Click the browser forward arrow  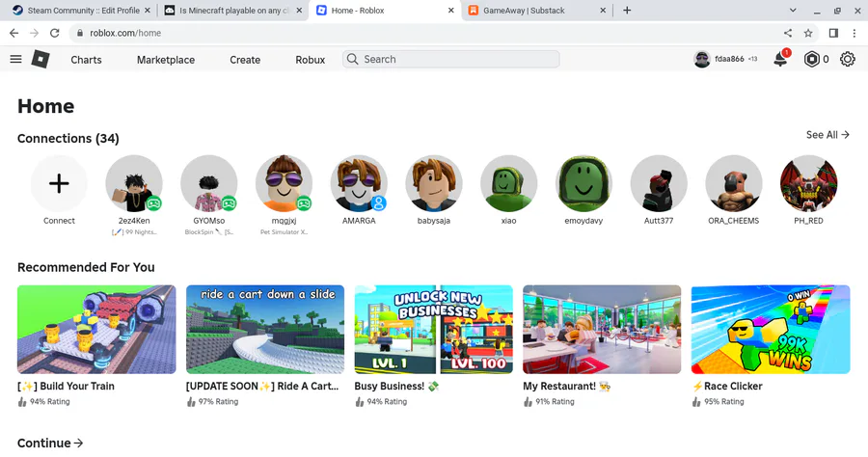point(35,33)
